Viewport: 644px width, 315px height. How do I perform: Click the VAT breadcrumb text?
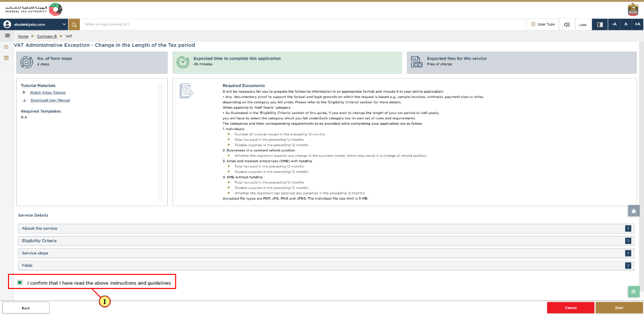coord(69,36)
